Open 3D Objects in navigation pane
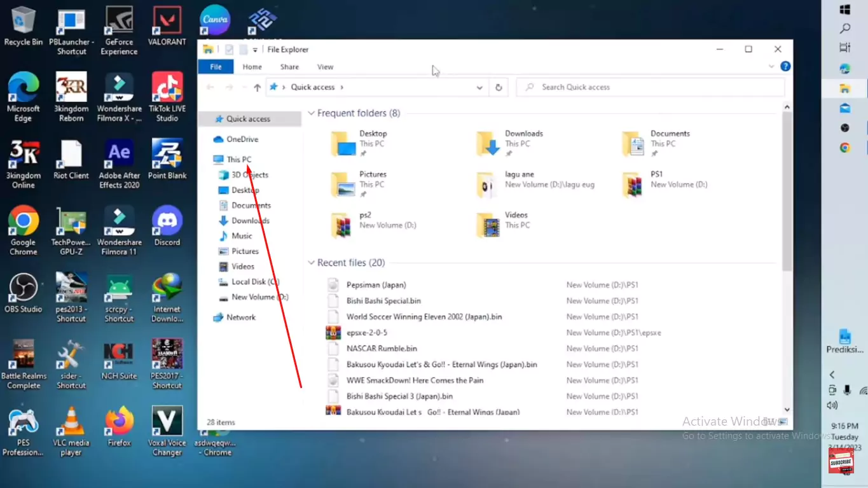868x488 pixels. tap(249, 175)
